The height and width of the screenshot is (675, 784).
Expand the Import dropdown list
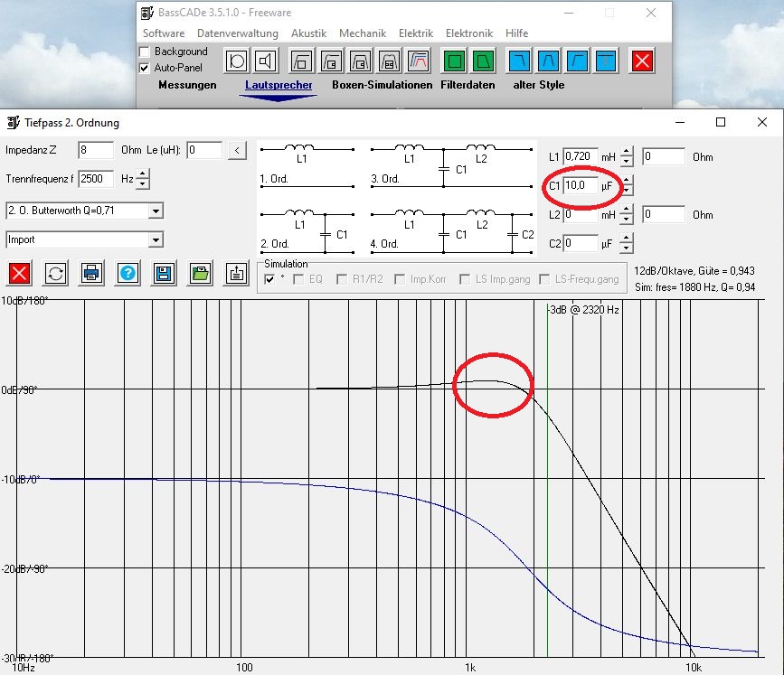tap(156, 239)
